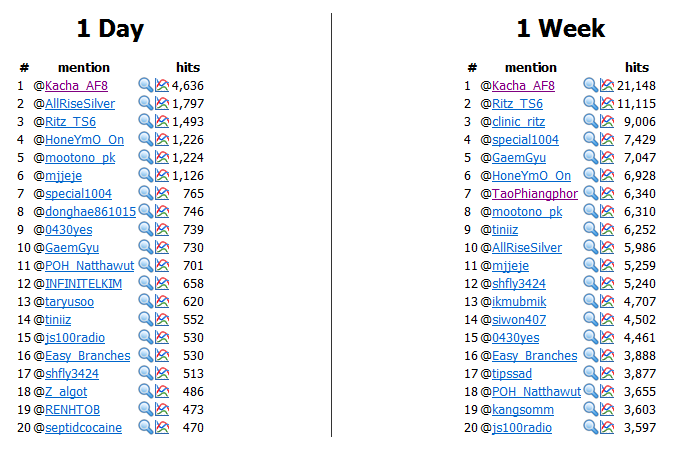Open the taryusoo mention link

pyautogui.click(x=69, y=302)
